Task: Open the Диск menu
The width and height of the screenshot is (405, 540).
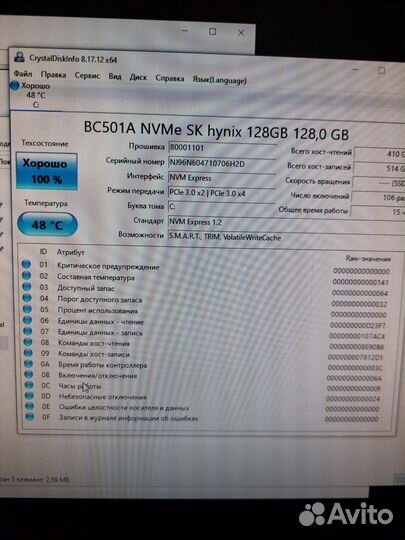Action: point(138,77)
